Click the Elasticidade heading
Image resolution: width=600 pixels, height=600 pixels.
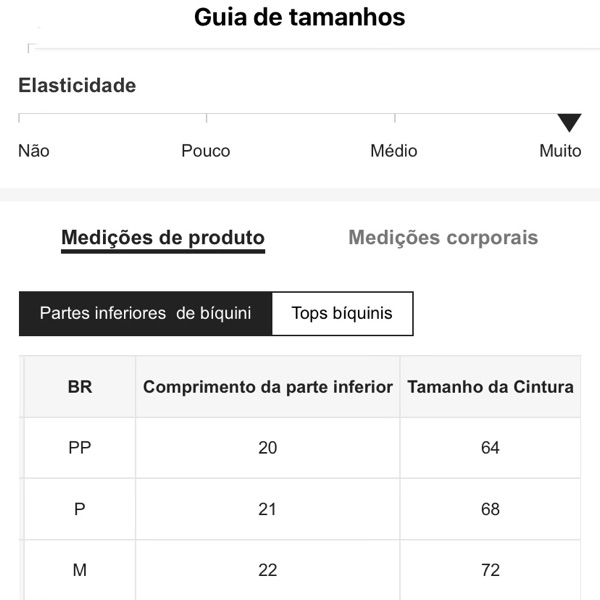pyautogui.click(x=77, y=86)
